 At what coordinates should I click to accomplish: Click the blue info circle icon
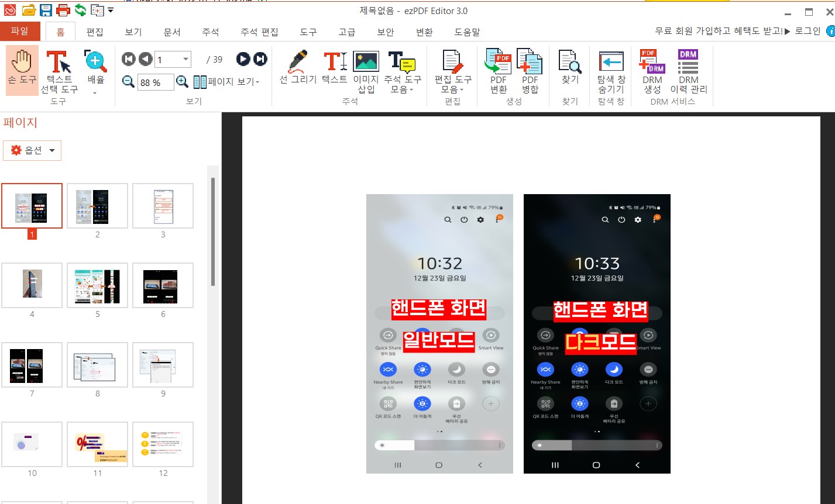830,31
